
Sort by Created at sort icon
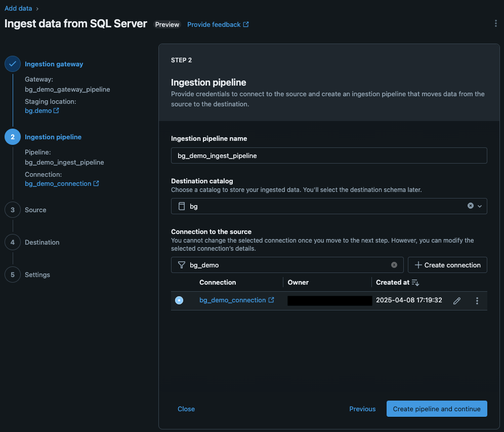tap(415, 283)
